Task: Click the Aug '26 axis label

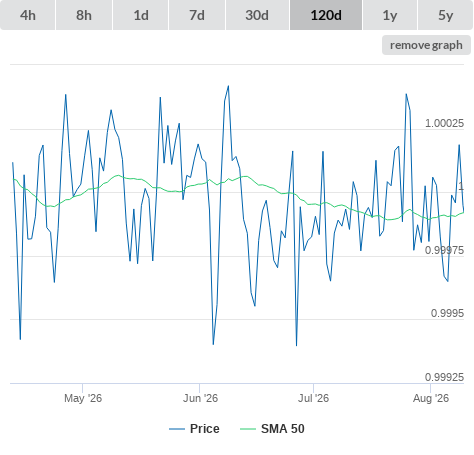Action: 431,398
